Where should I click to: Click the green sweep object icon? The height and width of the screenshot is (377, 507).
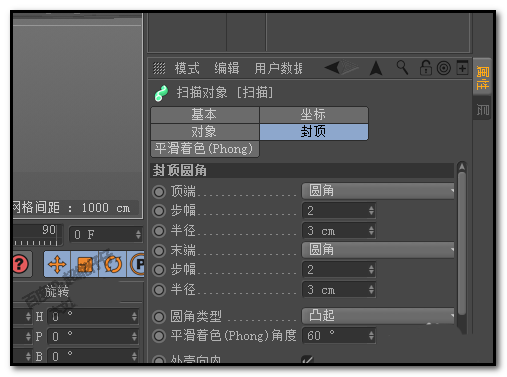tap(161, 93)
